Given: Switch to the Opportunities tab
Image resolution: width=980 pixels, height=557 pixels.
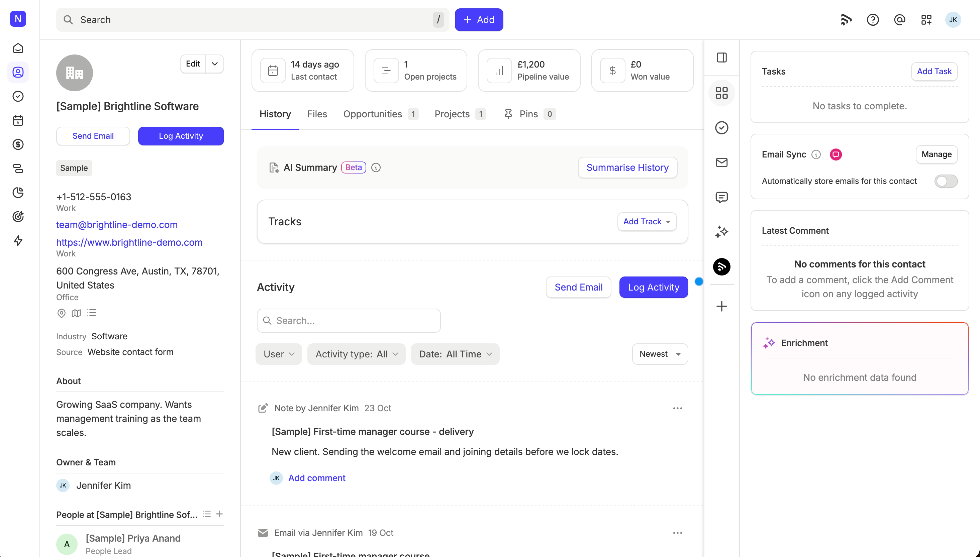Looking at the screenshot, I should pos(381,114).
